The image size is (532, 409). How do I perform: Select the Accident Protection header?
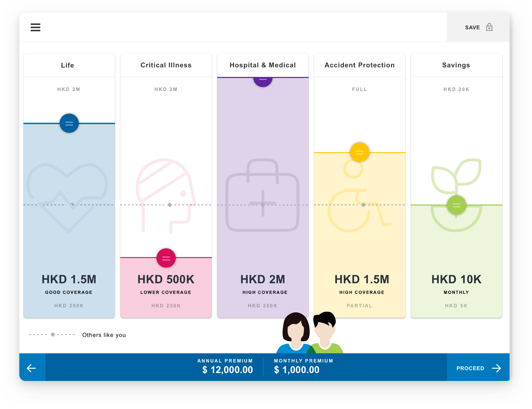pyautogui.click(x=359, y=65)
